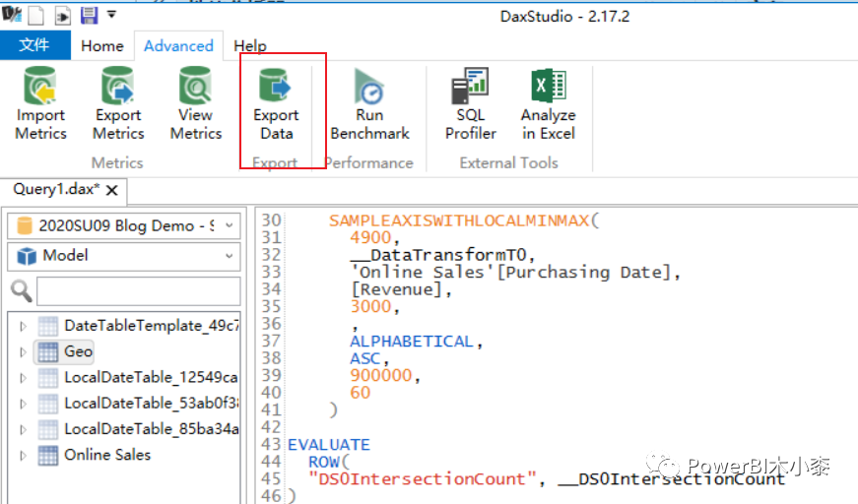Click the ROW( function on line 44

(329, 462)
